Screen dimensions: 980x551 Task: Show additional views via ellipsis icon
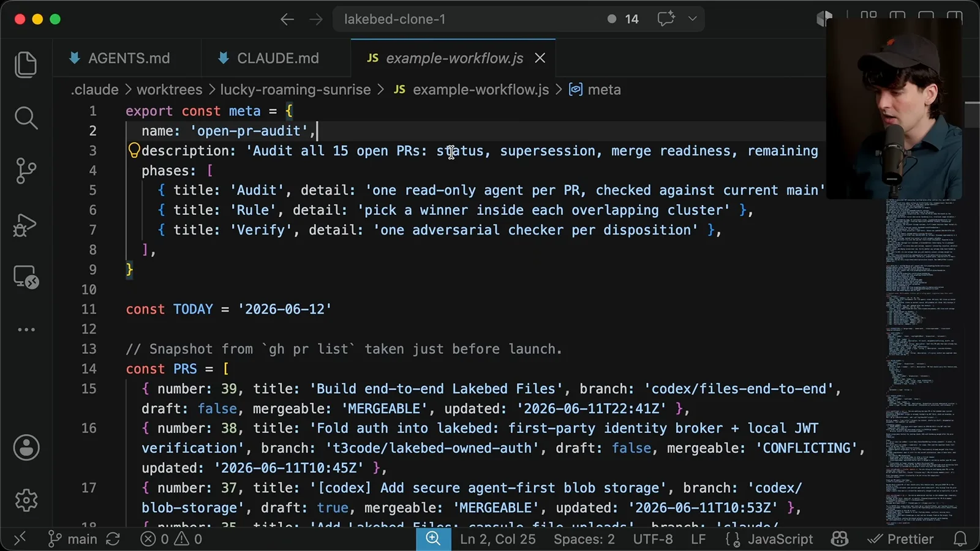tap(26, 329)
